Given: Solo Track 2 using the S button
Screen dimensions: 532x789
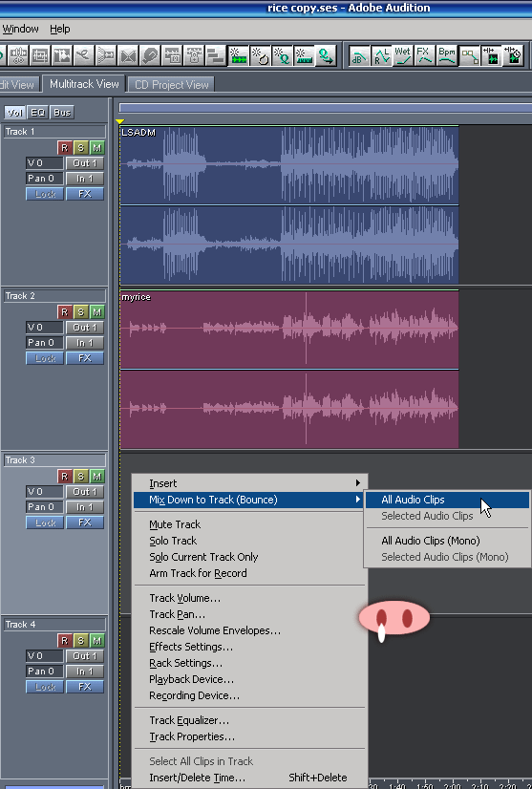Looking at the screenshot, I should tap(80, 312).
